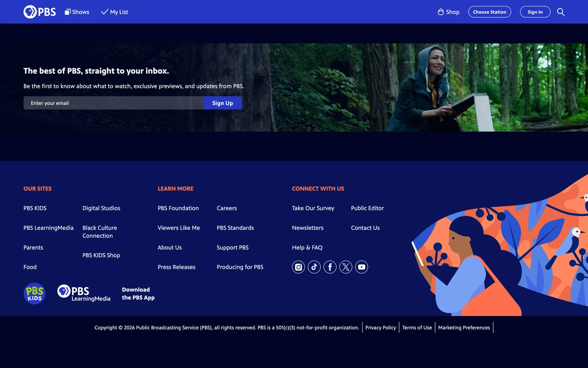The width and height of the screenshot is (588, 368).
Task: Open the Food link
Action: 30,267
